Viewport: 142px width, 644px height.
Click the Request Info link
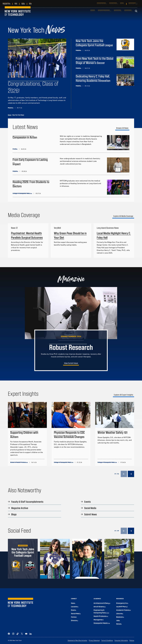point(7,4)
